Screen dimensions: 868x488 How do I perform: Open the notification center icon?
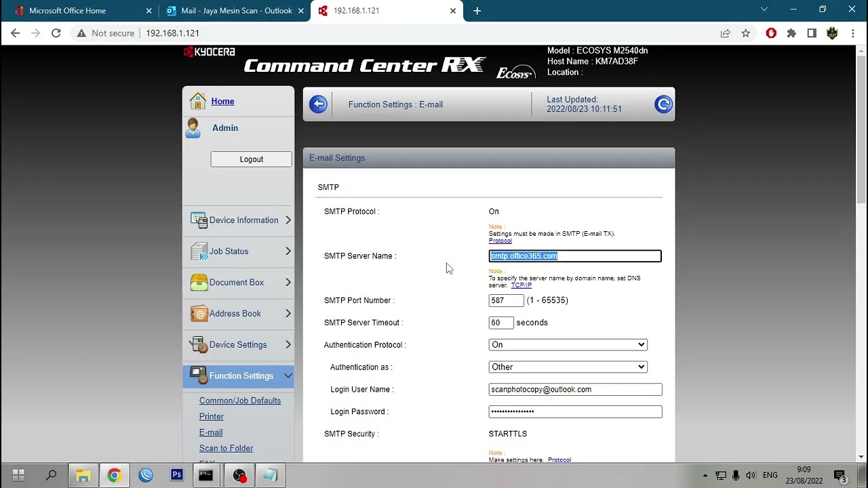click(840, 475)
